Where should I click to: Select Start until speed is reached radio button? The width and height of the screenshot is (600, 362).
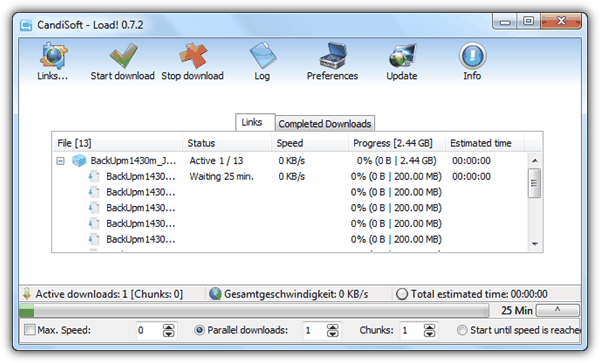click(x=462, y=330)
